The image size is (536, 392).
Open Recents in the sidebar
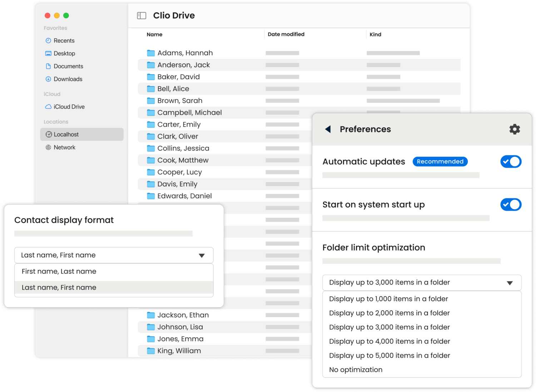64,41
